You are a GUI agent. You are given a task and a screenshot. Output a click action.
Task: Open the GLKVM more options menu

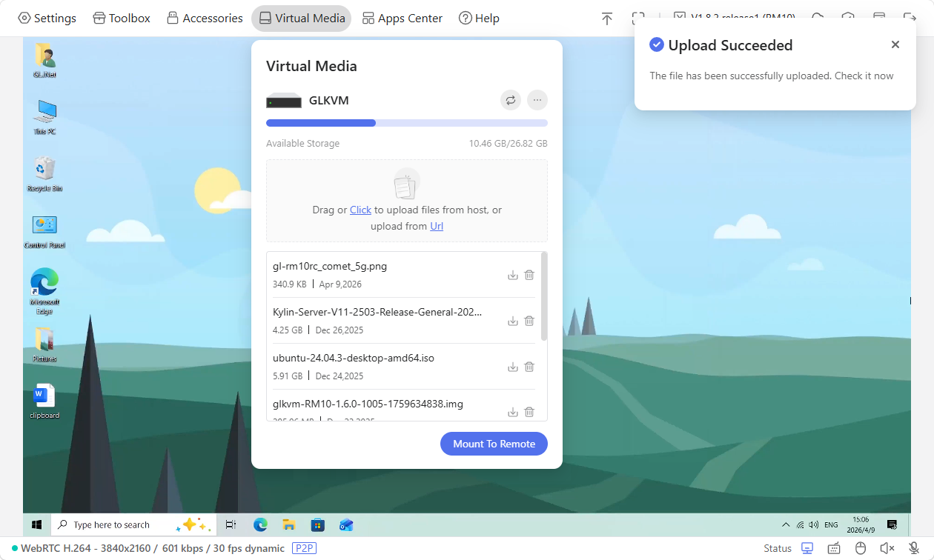pyautogui.click(x=537, y=100)
